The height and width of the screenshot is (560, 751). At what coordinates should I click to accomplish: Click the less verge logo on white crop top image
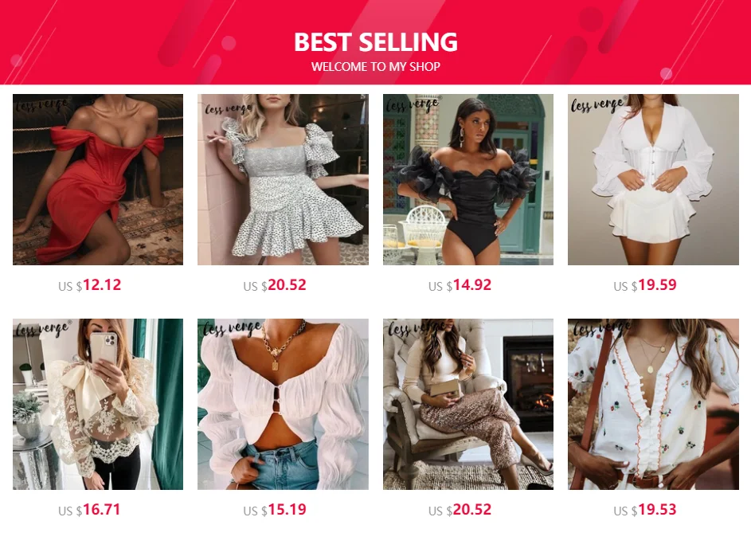(x=233, y=329)
